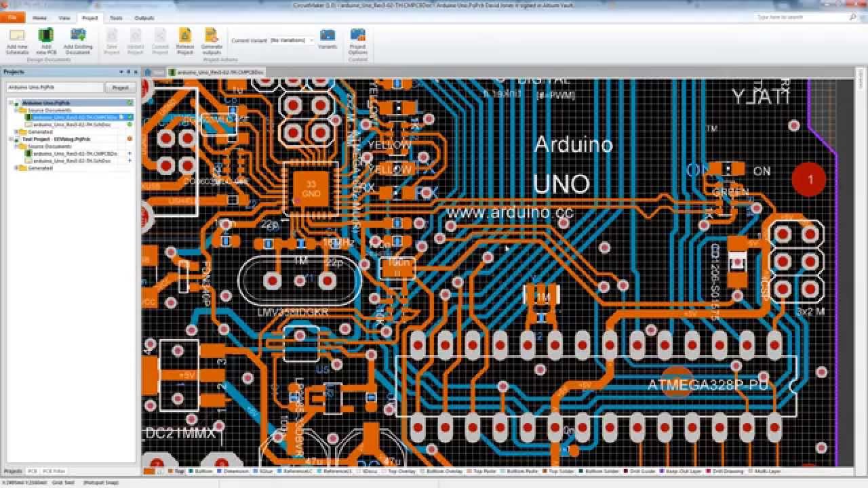The image size is (868, 488).
Task: Collapse the Arduino Uno.PrjPcb project node
Action: click(x=11, y=103)
